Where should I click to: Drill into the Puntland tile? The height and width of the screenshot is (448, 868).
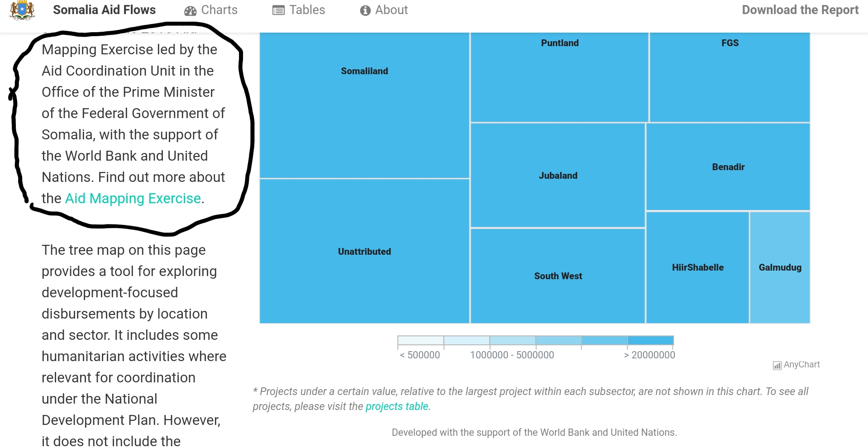pyautogui.click(x=559, y=77)
